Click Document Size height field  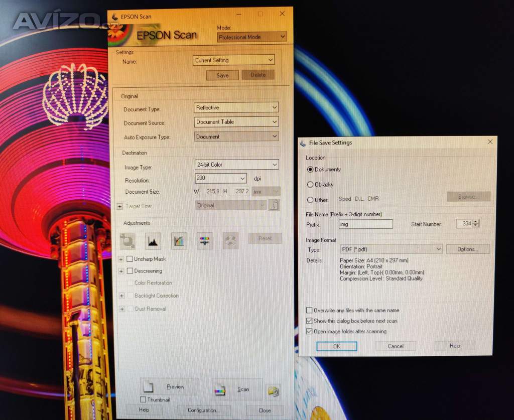tap(239, 191)
